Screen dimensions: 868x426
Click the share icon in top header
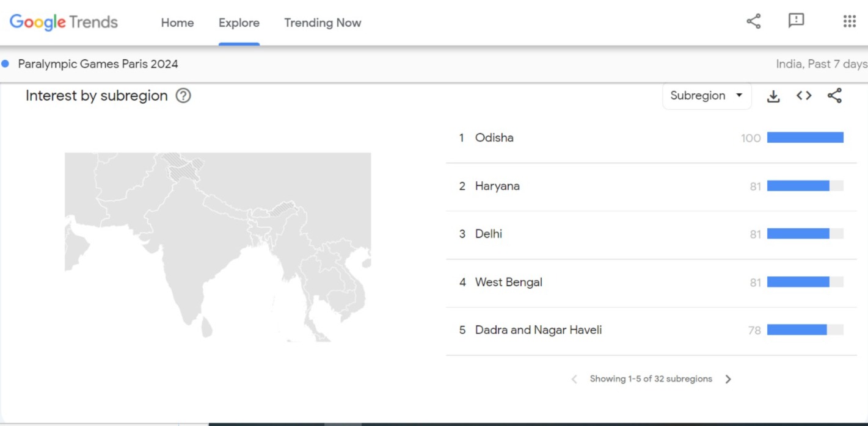point(753,22)
